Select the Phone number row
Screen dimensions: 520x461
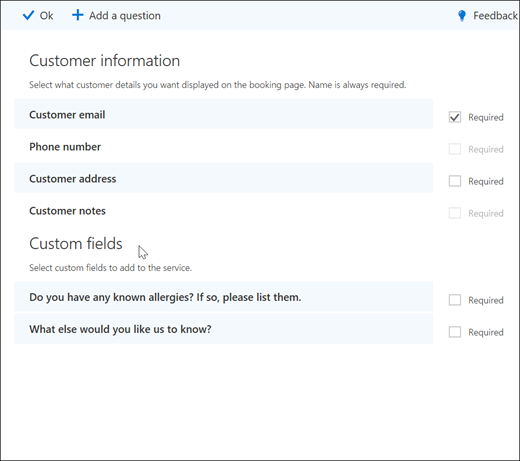(223, 146)
